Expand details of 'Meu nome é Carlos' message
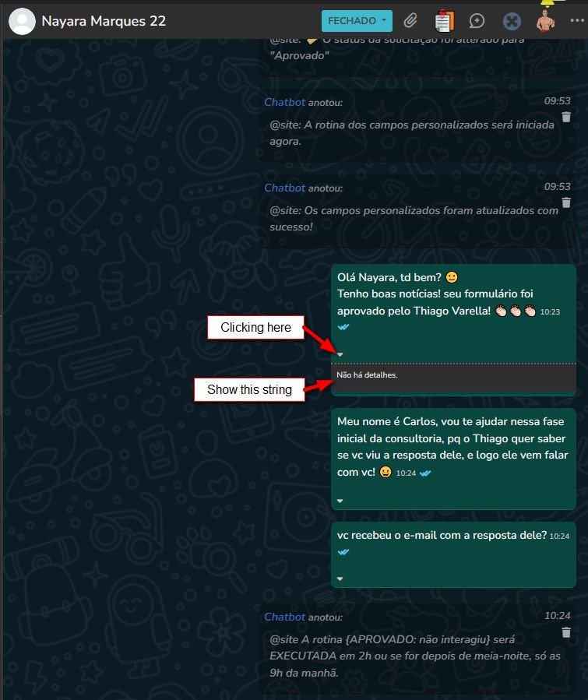The height and width of the screenshot is (700, 588). point(340,501)
